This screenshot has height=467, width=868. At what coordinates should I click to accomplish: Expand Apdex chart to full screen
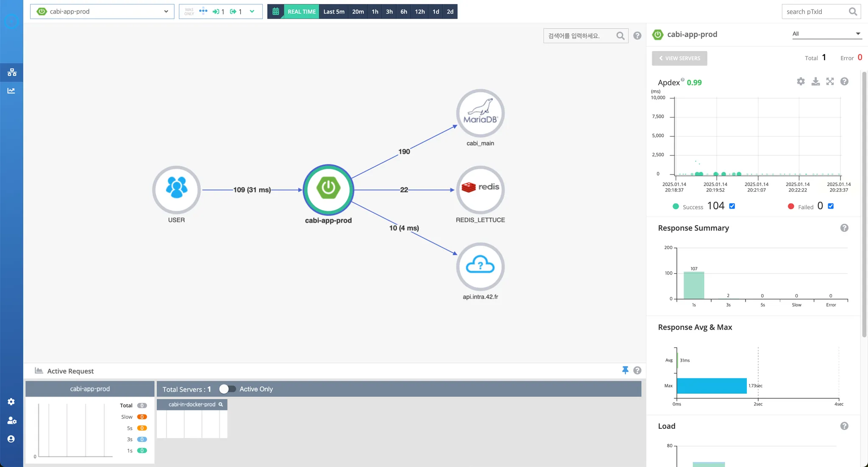pyautogui.click(x=830, y=81)
